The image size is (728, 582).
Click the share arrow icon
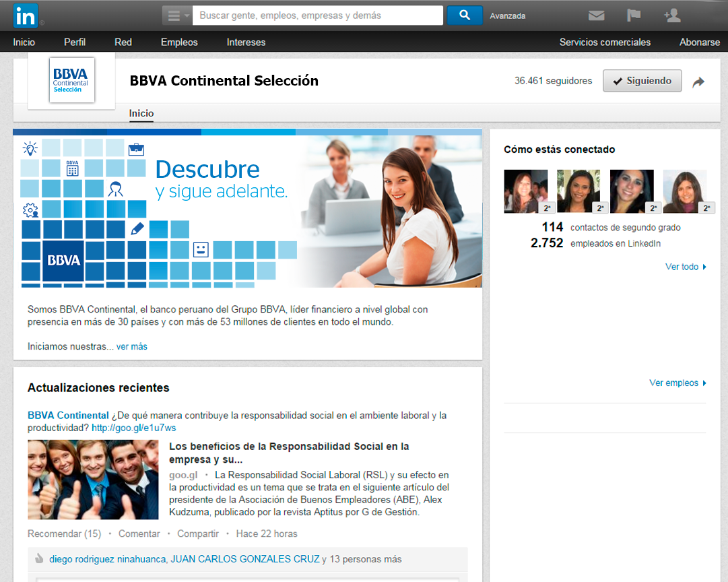click(698, 82)
